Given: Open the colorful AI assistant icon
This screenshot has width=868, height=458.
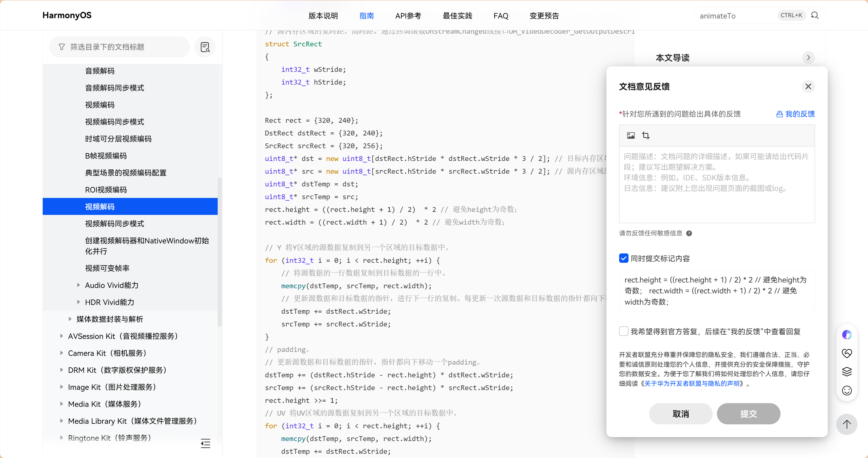Looking at the screenshot, I should [847, 335].
